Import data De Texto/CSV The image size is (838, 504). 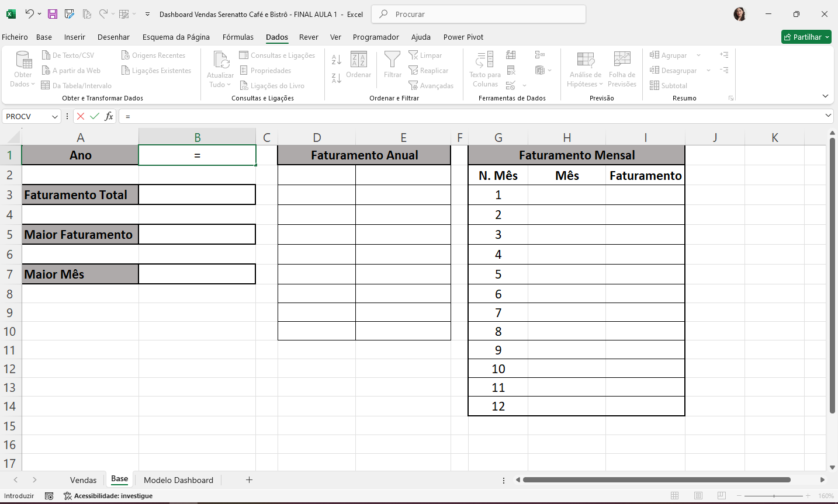tap(68, 55)
